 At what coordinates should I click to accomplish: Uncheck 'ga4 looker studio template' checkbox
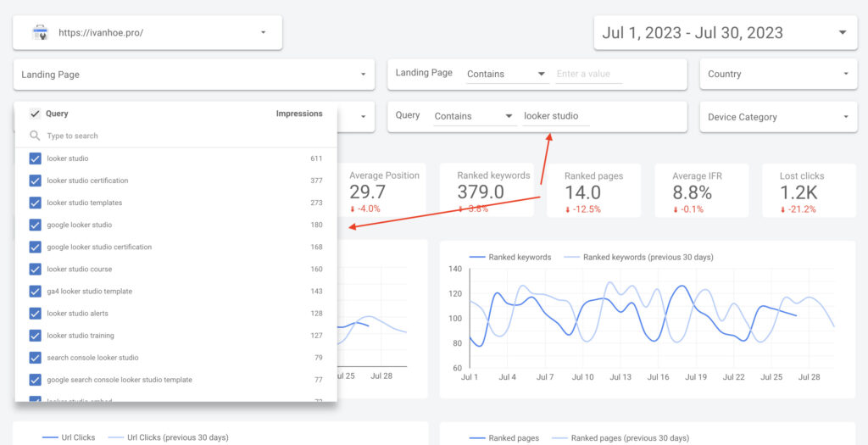pyautogui.click(x=36, y=292)
